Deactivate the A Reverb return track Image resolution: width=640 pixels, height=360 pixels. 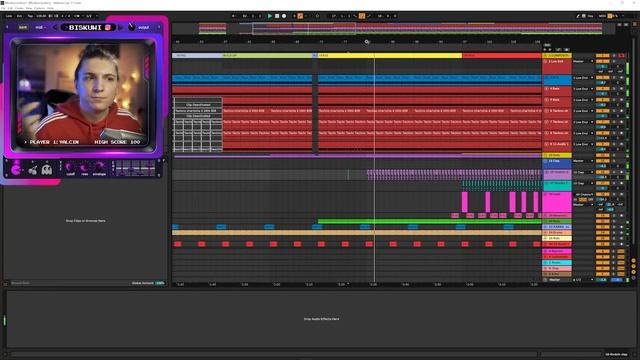[602, 251]
